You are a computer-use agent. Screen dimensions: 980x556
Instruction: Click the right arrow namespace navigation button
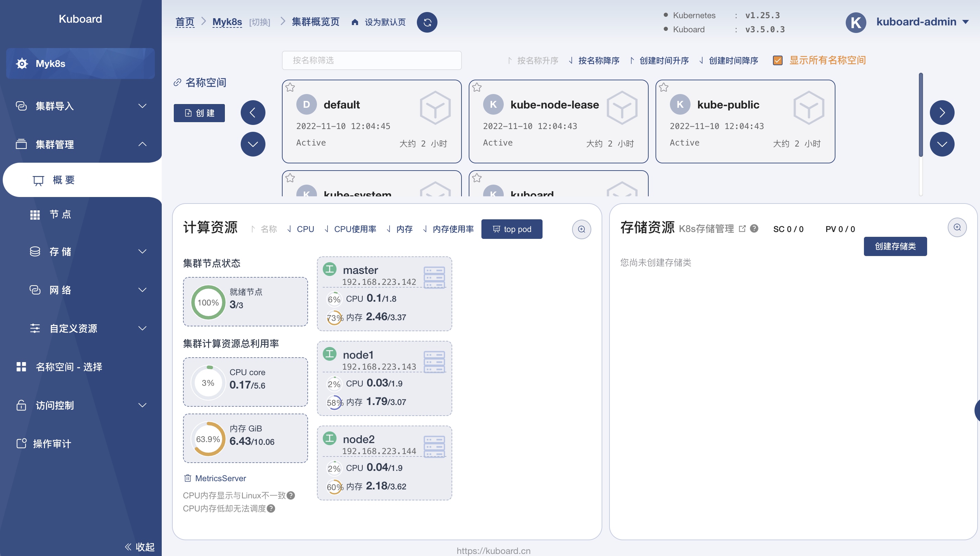point(942,113)
